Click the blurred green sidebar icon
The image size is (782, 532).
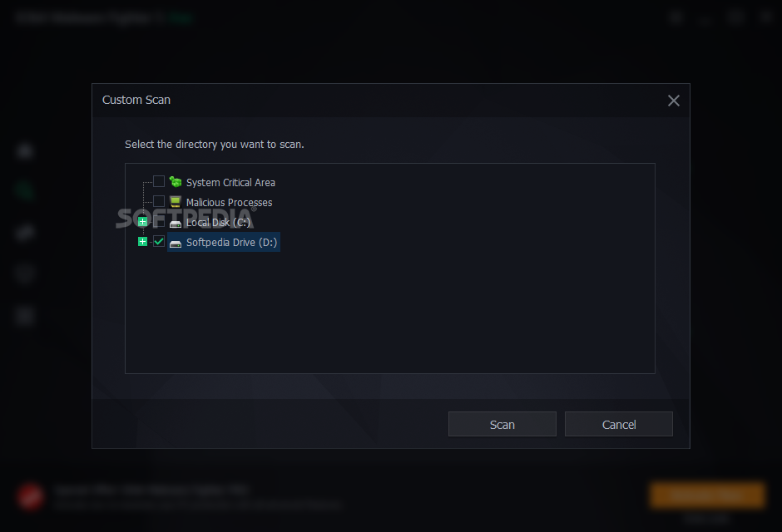tap(25, 191)
